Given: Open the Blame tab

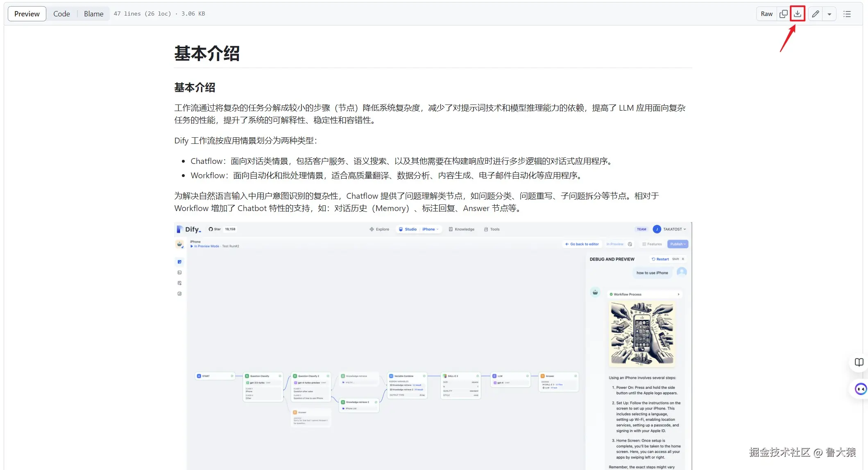Looking at the screenshot, I should coord(93,14).
